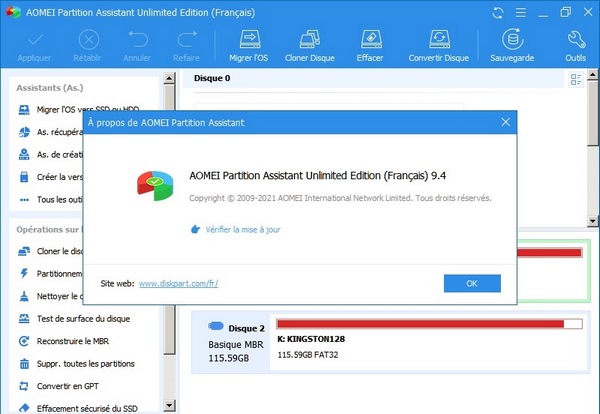600x414 pixels.
Task: Choose Effacement sécurisé du SSD
Action: point(87,408)
